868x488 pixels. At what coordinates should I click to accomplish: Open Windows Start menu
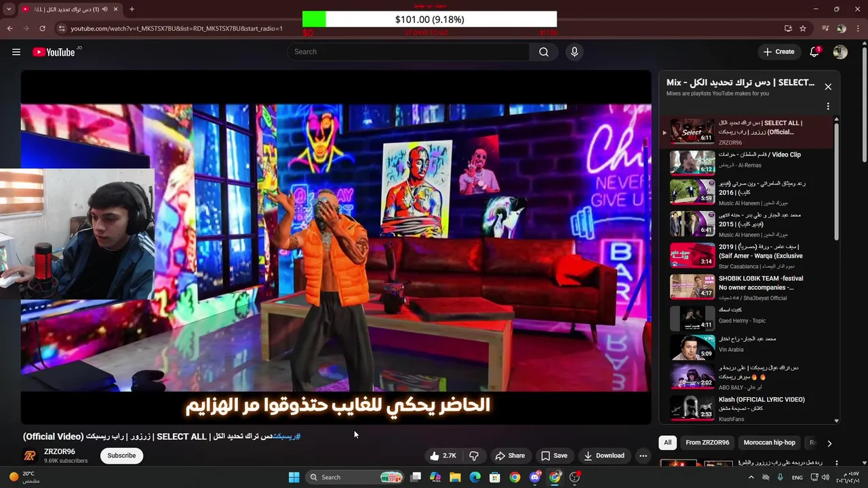click(294, 477)
